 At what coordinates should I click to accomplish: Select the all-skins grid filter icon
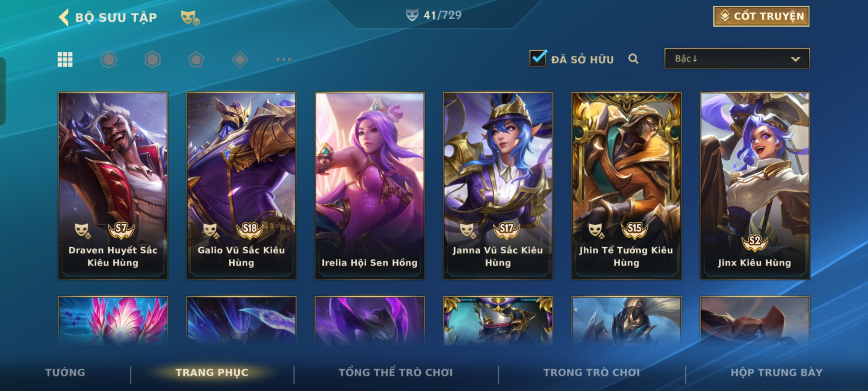pos(65,59)
